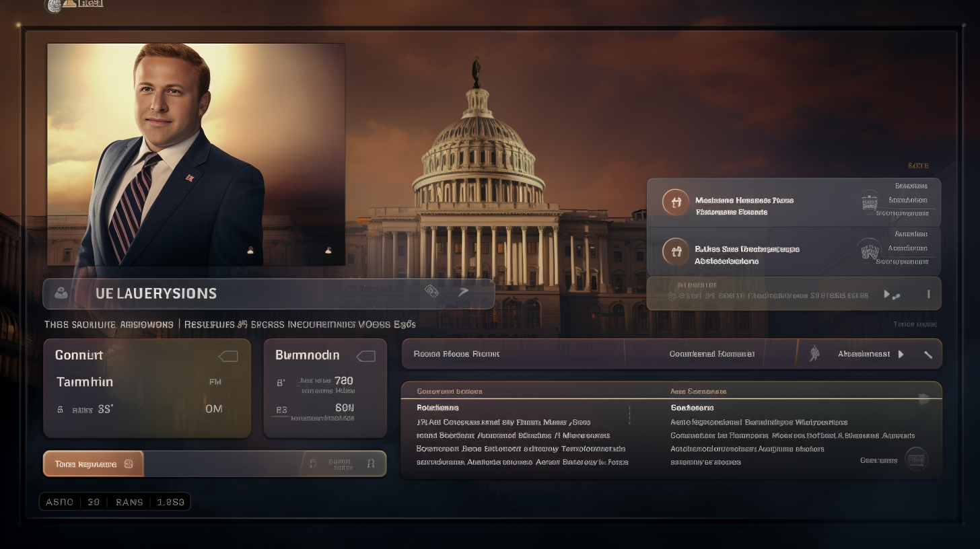Toggle the arrow tag on the Bwmnodin panel
The image size is (980, 549).
[366, 355]
